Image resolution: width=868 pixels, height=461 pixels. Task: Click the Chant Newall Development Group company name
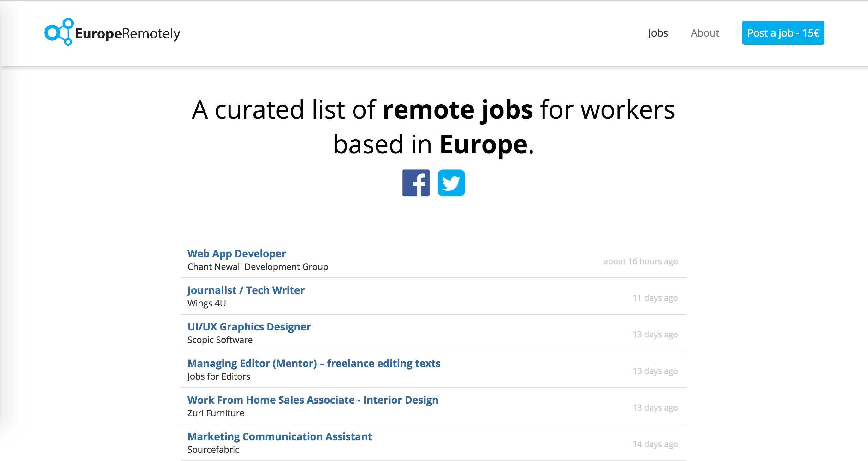coord(258,266)
